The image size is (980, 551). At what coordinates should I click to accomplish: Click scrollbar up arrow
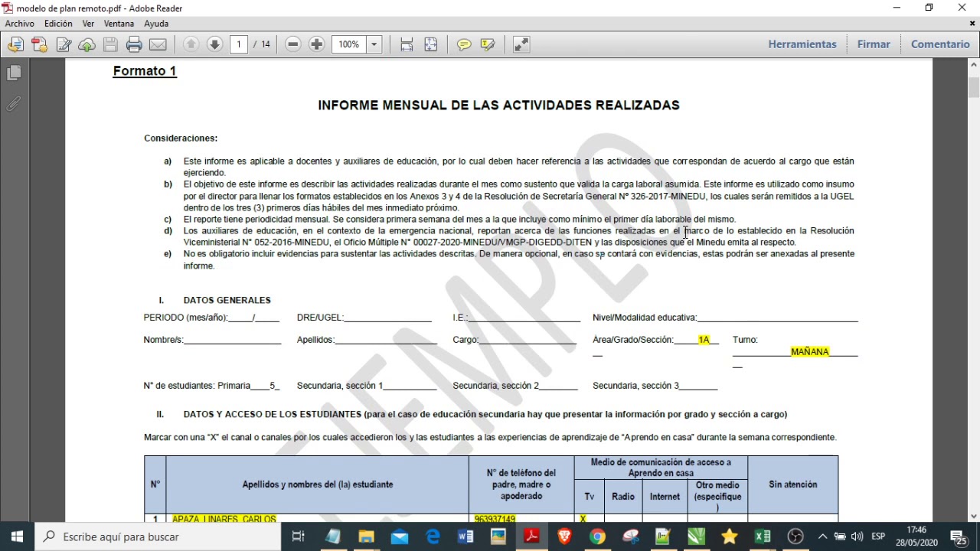(x=974, y=64)
